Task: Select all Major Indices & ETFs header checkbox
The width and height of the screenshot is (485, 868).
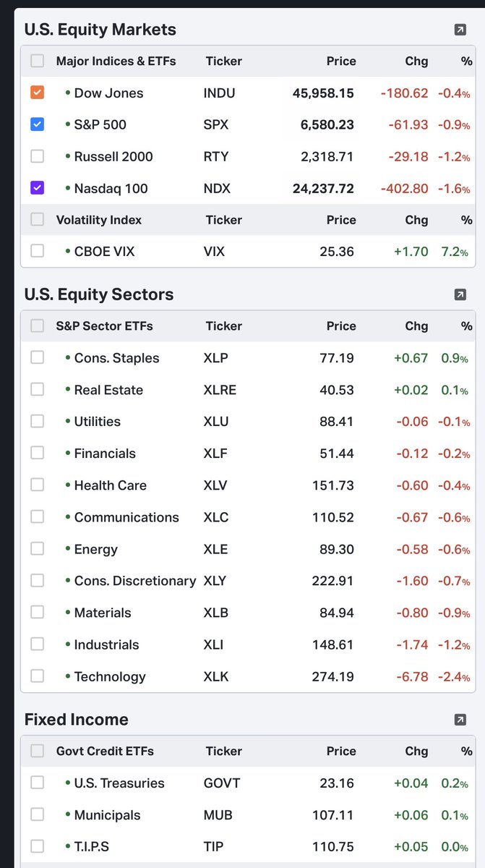Action: coord(38,61)
